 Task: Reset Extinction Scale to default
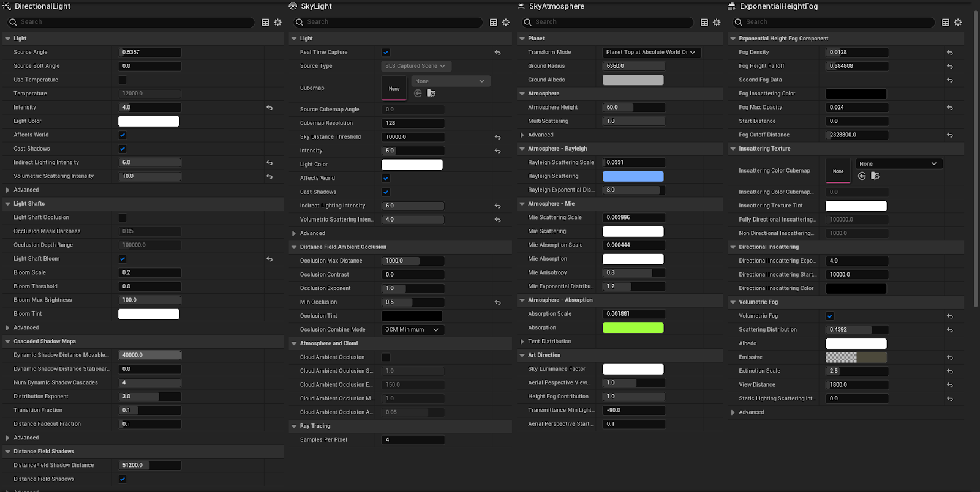coord(949,371)
